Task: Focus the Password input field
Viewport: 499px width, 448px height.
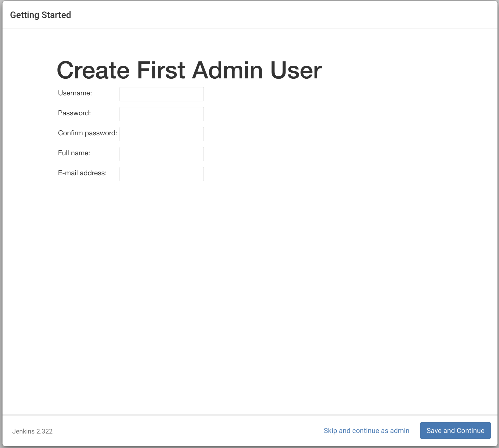Action: pos(162,114)
